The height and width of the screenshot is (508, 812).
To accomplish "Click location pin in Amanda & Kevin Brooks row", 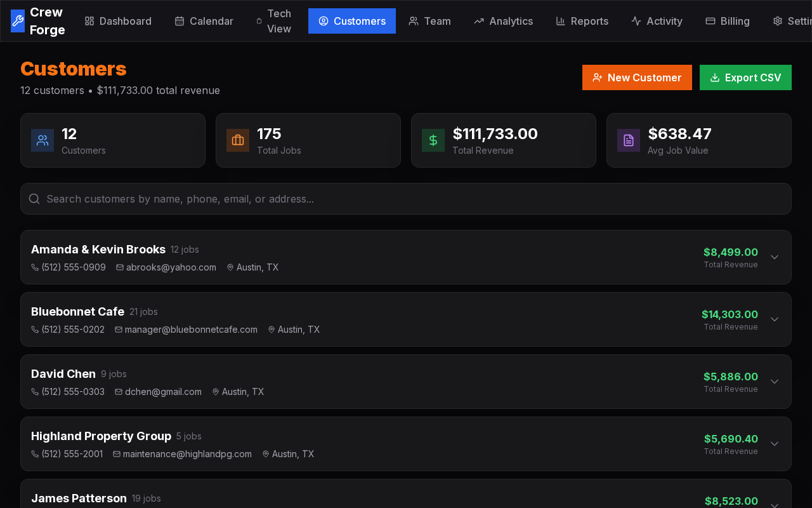I will click(230, 267).
